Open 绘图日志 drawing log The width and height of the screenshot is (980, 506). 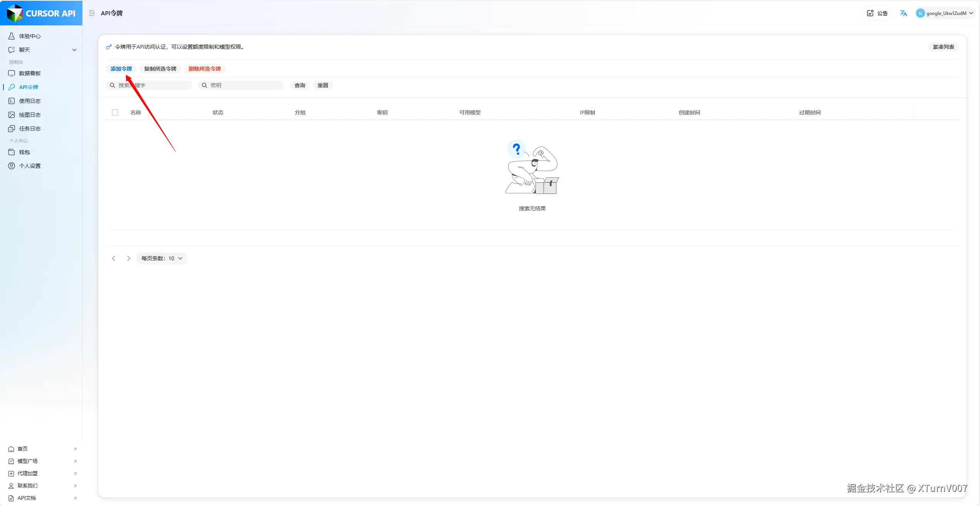pos(30,115)
